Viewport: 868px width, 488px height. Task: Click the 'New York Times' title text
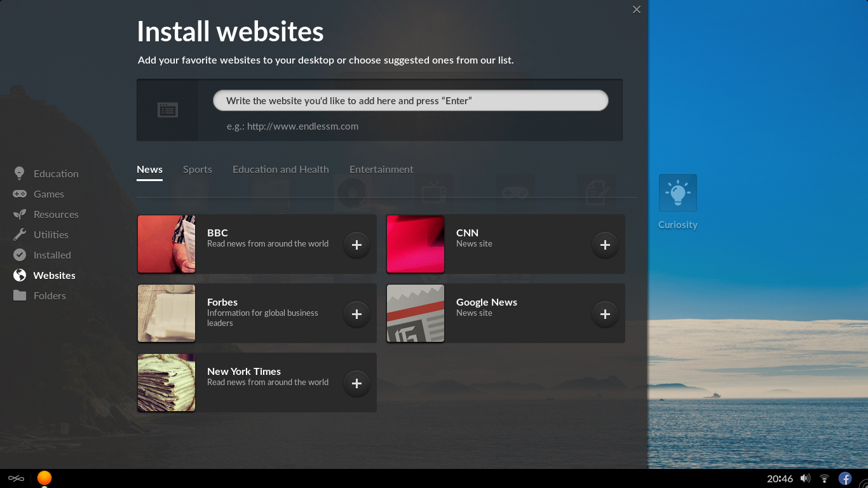[x=244, y=371]
